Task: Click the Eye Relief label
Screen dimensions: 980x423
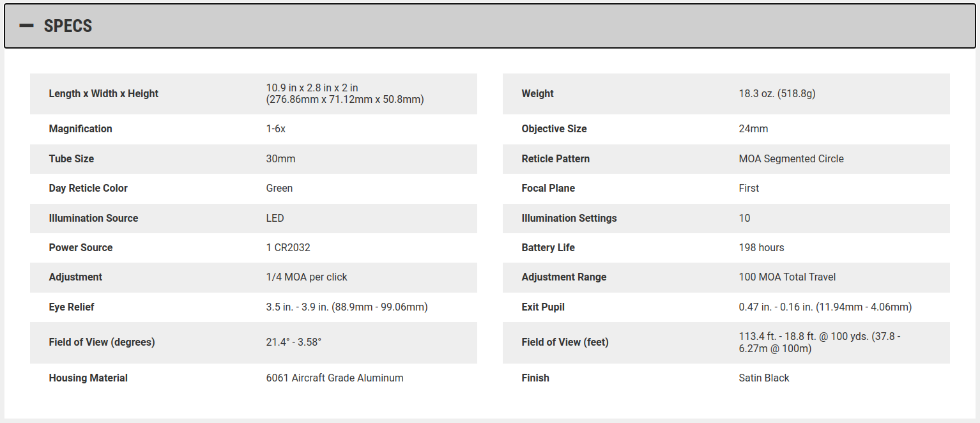Action: point(72,307)
